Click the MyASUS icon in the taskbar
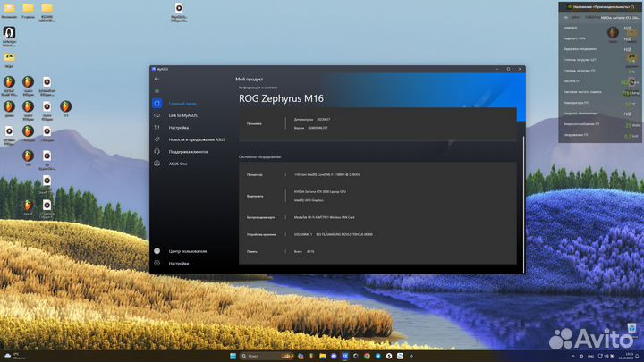 [x=344, y=356]
